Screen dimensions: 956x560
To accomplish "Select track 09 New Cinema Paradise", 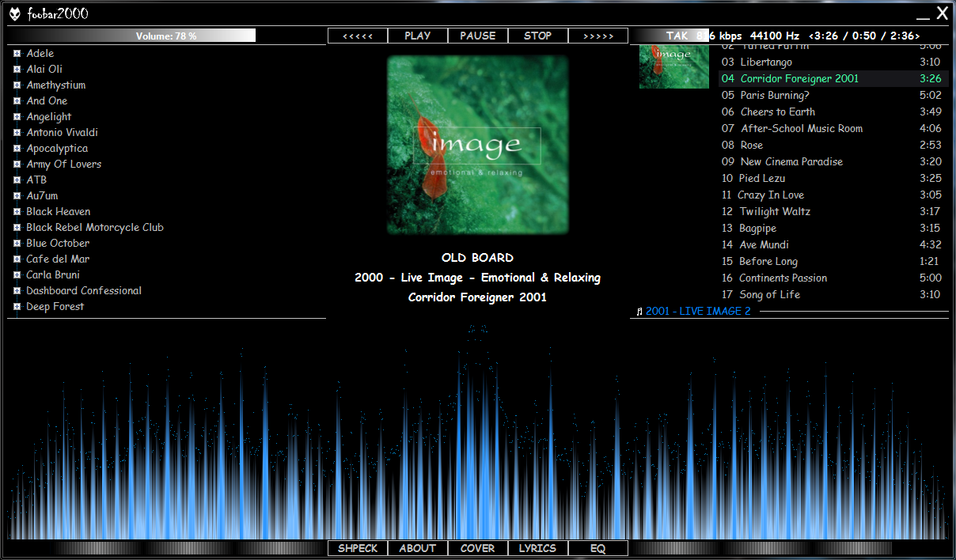I will click(x=791, y=161).
